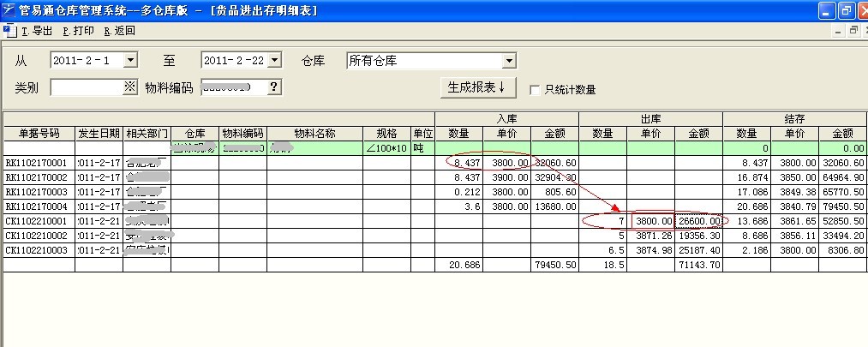Viewport: 868px width, 347px height.
Task: Click the ※ picker button beside 类别
Action: click(130, 87)
